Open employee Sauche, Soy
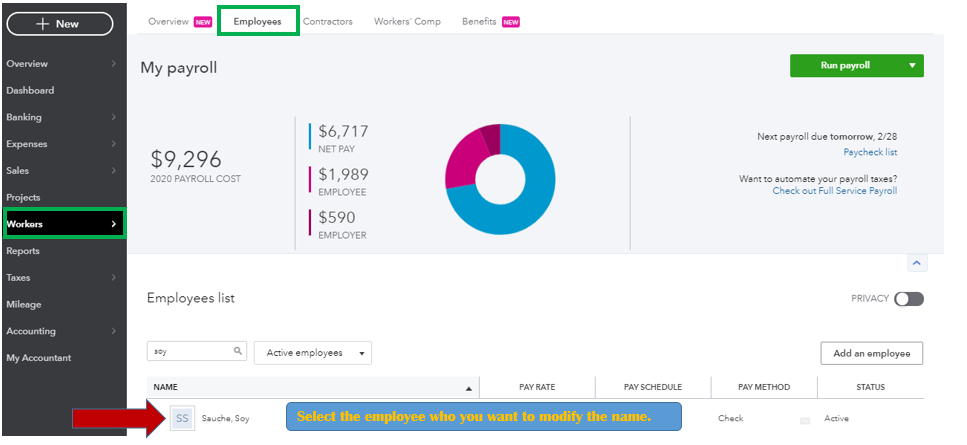Viewport: 967px width, 445px height. 225,418
